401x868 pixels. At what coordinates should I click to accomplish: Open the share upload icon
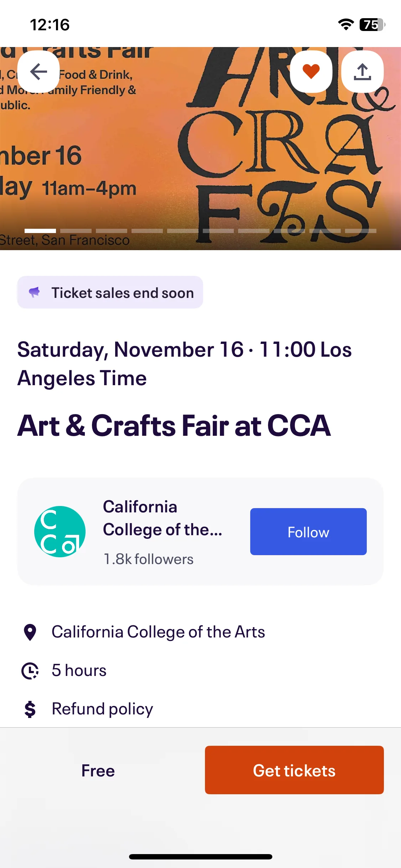(363, 72)
